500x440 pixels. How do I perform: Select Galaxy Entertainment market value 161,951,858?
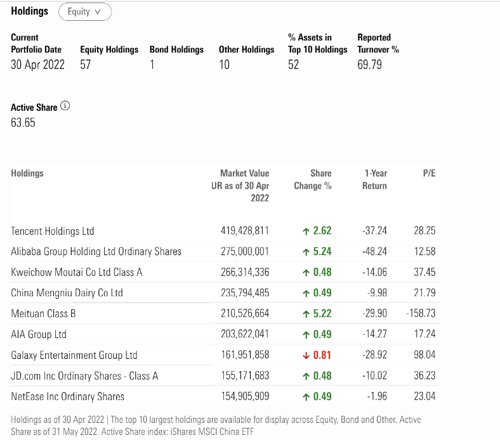(x=245, y=355)
